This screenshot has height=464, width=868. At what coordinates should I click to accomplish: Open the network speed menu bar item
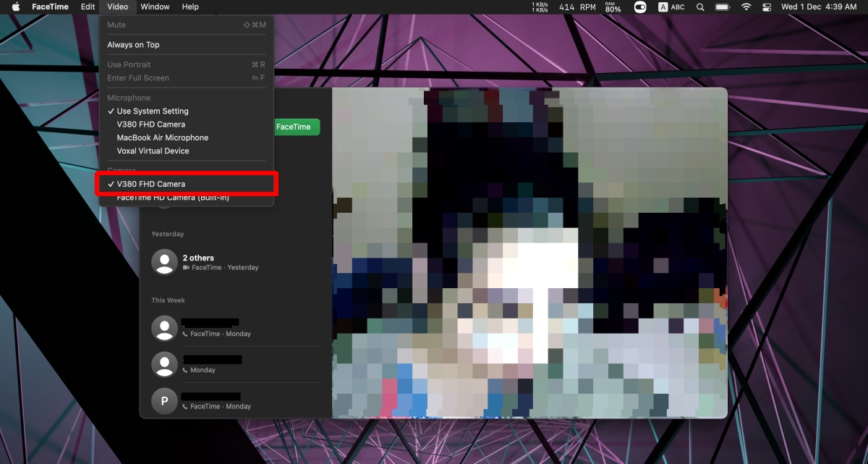(x=540, y=7)
